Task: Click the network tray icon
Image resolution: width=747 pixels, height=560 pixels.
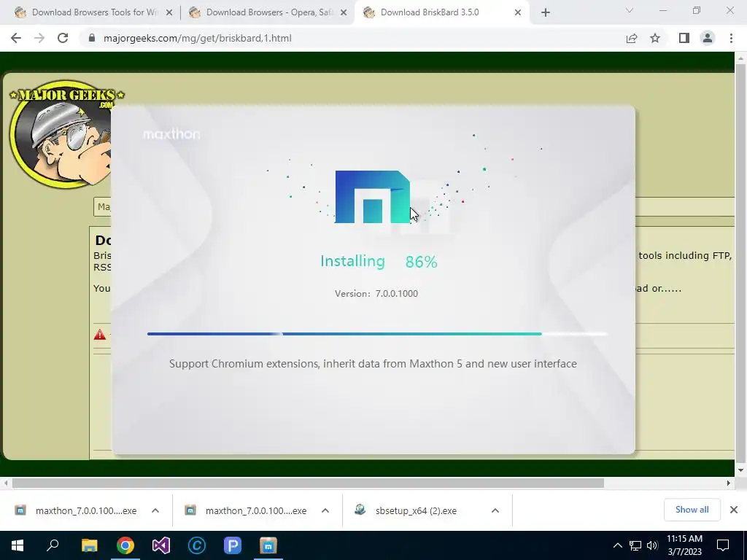Action: tap(635, 545)
